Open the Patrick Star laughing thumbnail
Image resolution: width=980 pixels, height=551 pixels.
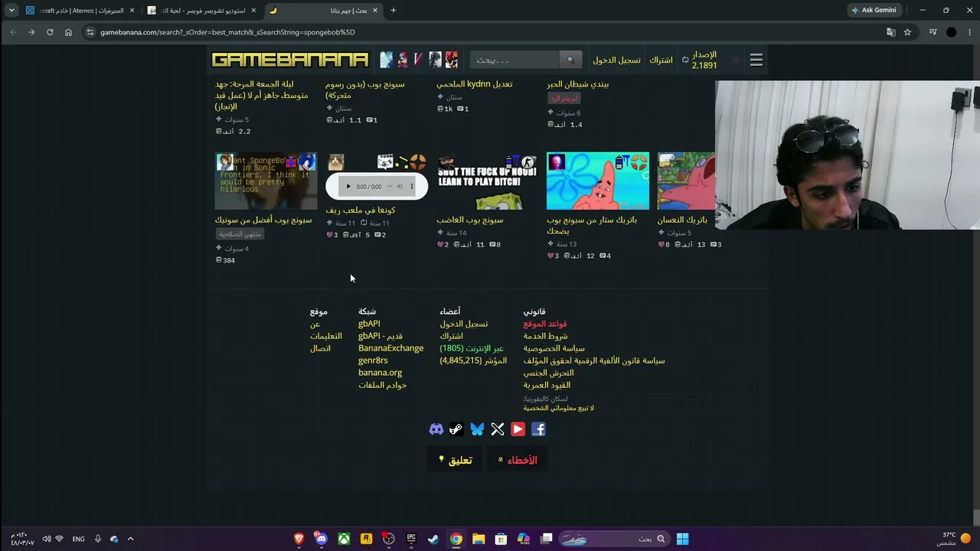pyautogui.click(x=598, y=181)
